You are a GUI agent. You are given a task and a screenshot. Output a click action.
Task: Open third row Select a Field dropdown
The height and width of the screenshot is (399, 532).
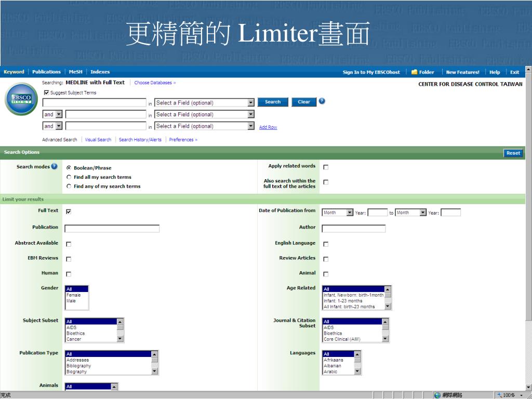pos(204,126)
